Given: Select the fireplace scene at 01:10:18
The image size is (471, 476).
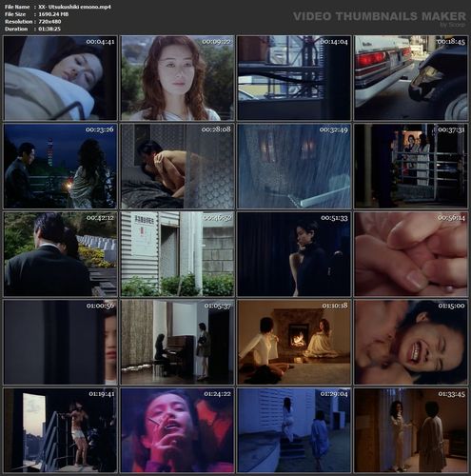Looking at the screenshot, I should pyautogui.click(x=294, y=342).
